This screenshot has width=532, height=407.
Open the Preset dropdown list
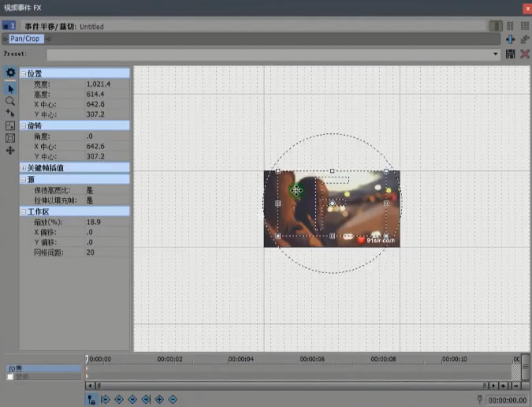(x=496, y=54)
